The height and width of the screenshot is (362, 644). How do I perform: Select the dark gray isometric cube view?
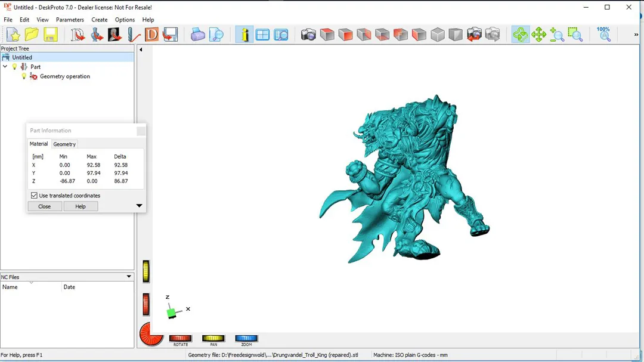point(456,35)
